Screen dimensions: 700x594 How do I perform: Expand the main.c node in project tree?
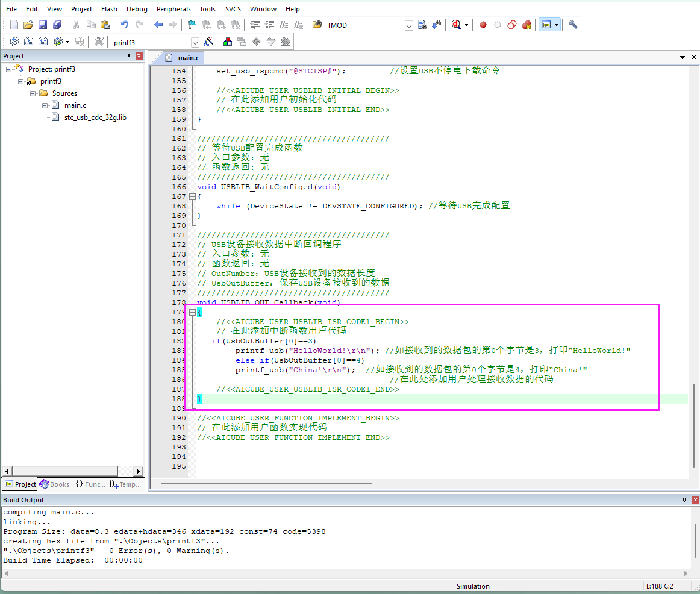[45, 105]
